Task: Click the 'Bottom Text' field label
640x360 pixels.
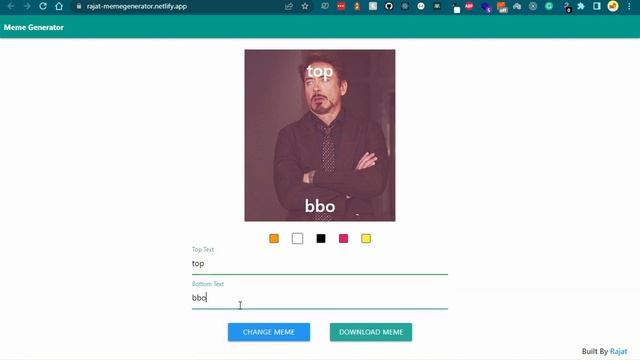Action: [208, 284]
